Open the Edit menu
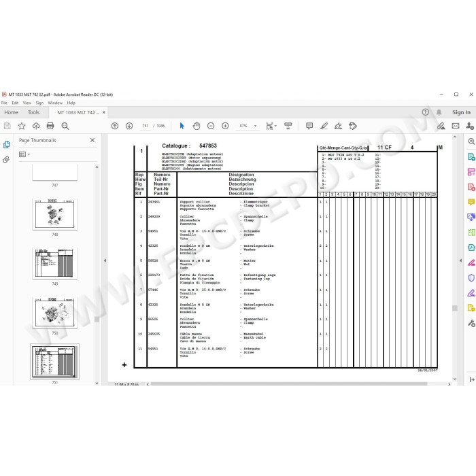The height and width of the screenshot is (476, 476). [15, 103]
